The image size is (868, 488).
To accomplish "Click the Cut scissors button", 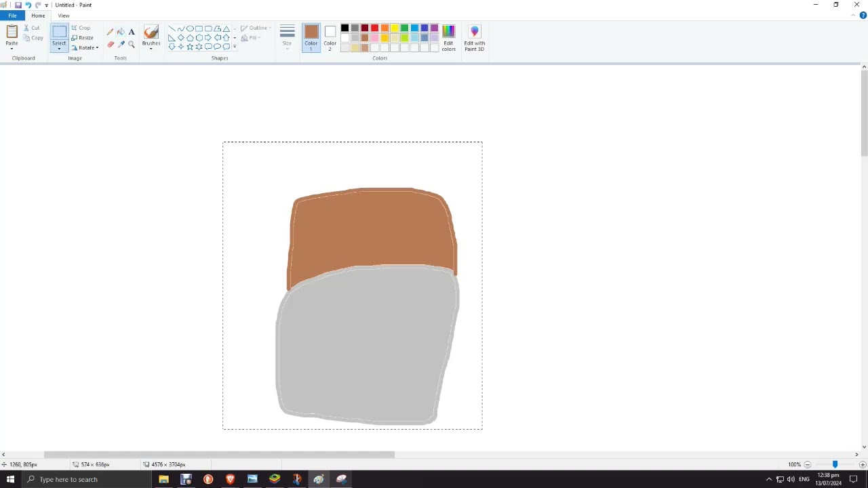I will point(32,28).
